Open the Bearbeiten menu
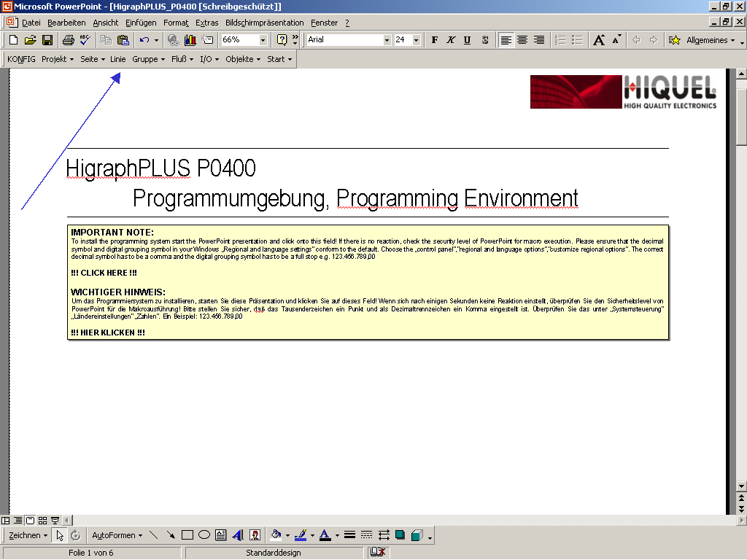The height and width of the screenshot is (560, 747). coord(66,23)
